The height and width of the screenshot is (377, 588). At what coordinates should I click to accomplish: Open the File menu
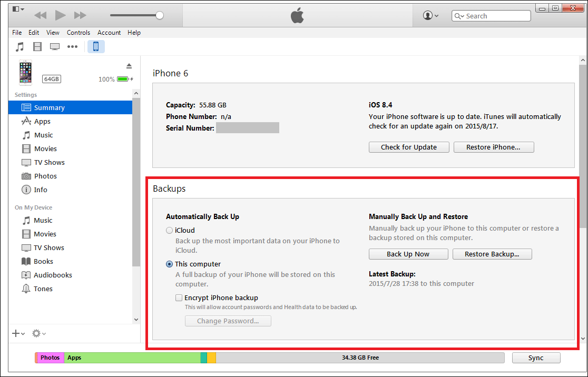pyautogui.click(x=17, y=33)
